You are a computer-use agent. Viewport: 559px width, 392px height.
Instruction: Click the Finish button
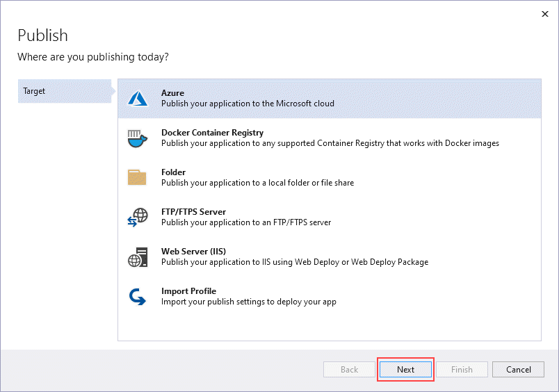pyautogui.click(x=462, y=370)
